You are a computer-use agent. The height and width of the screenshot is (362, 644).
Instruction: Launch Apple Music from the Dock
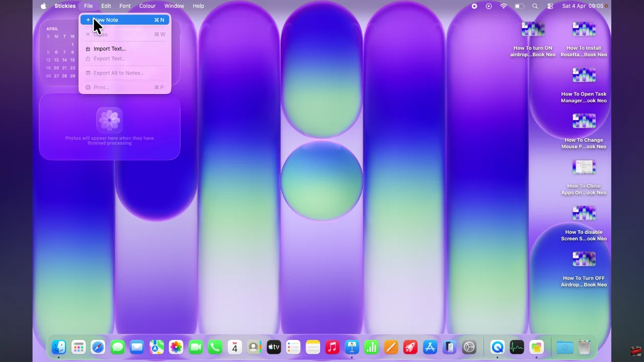pos(332,347)
